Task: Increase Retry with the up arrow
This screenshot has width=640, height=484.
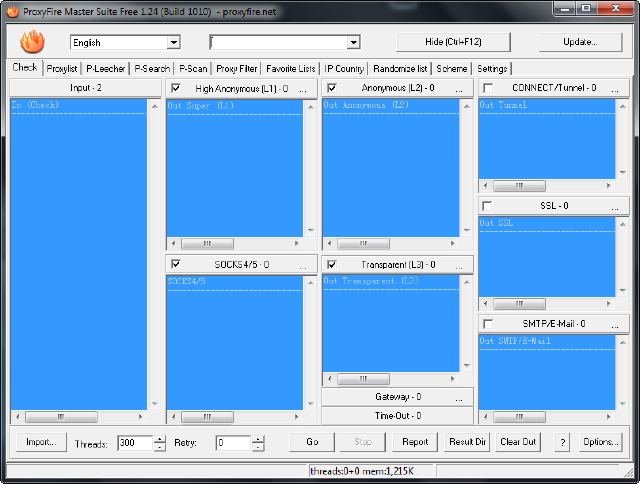Action: (258, 440)
